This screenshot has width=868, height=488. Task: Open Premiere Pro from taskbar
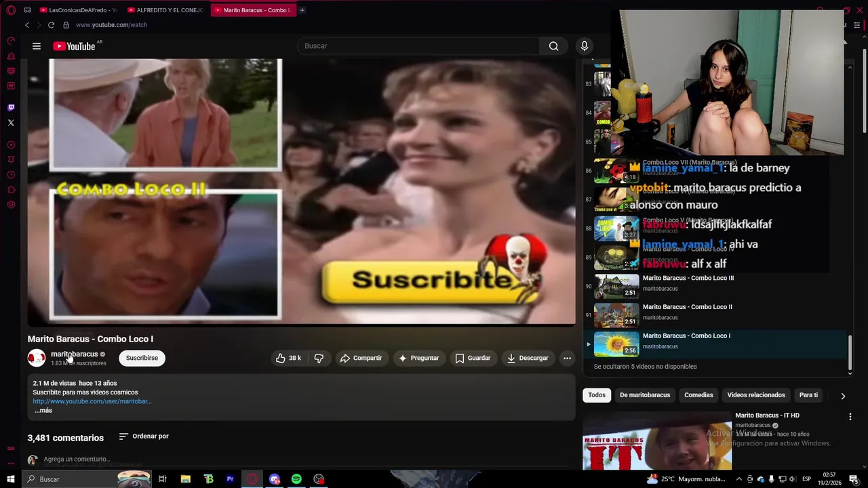tap(231, 479)
